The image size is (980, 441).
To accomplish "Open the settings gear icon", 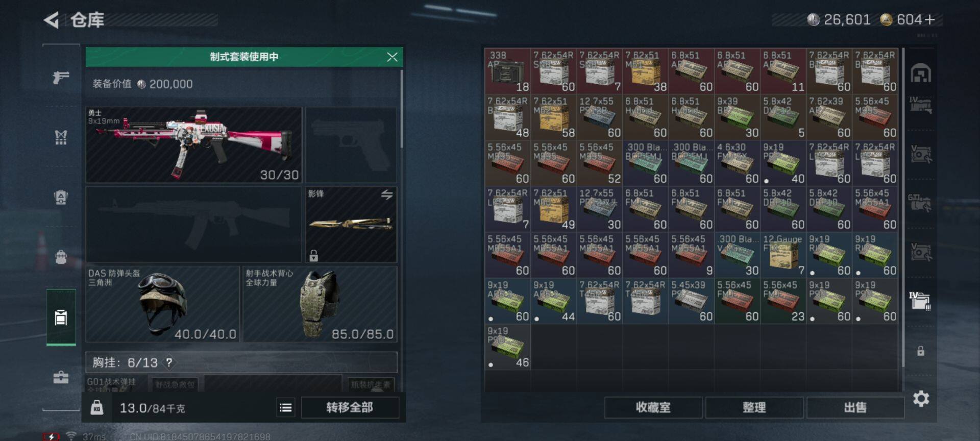I will (921, 399).
